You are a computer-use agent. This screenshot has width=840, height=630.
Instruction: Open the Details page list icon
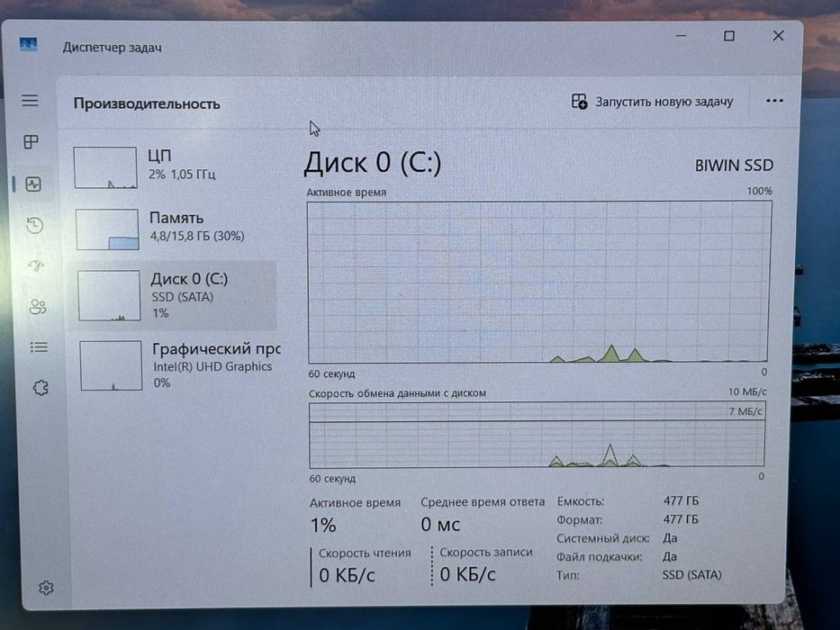coord(39,347)
